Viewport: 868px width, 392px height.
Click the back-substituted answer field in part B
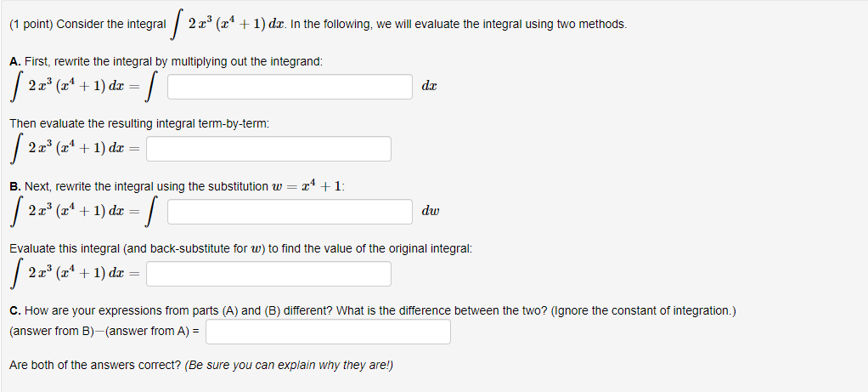click(x=268, y=274)
